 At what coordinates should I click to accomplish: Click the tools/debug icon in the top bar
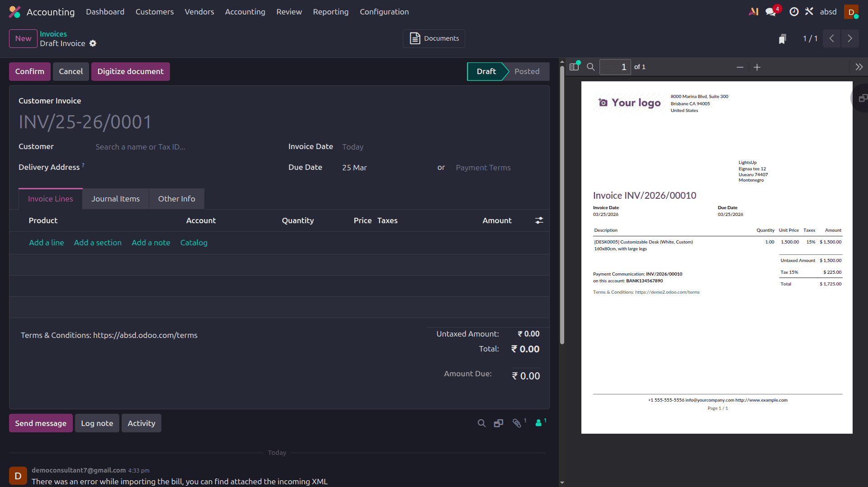click(x=809, y=11)
